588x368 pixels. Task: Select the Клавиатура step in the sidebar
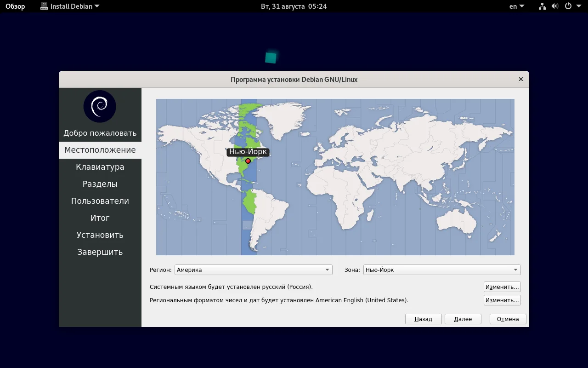100,167
